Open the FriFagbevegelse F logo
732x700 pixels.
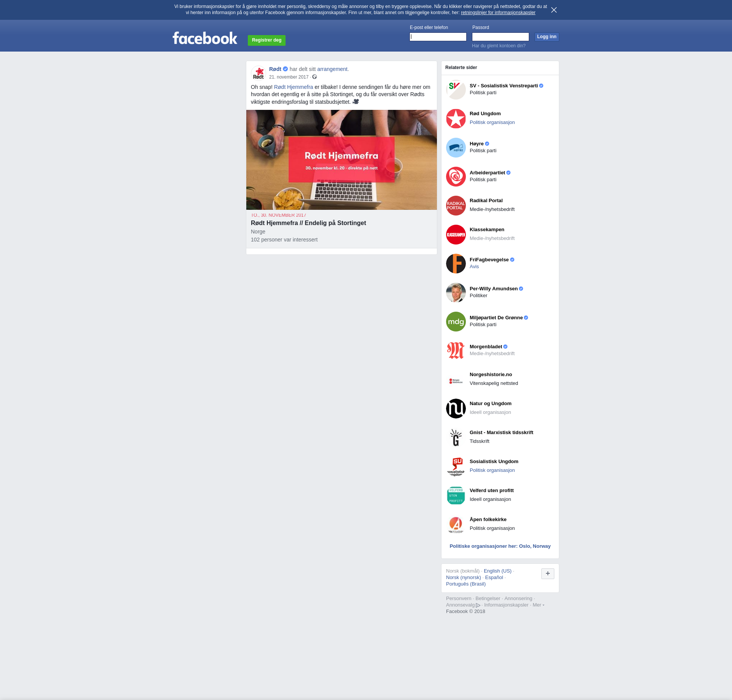[456, 264]
